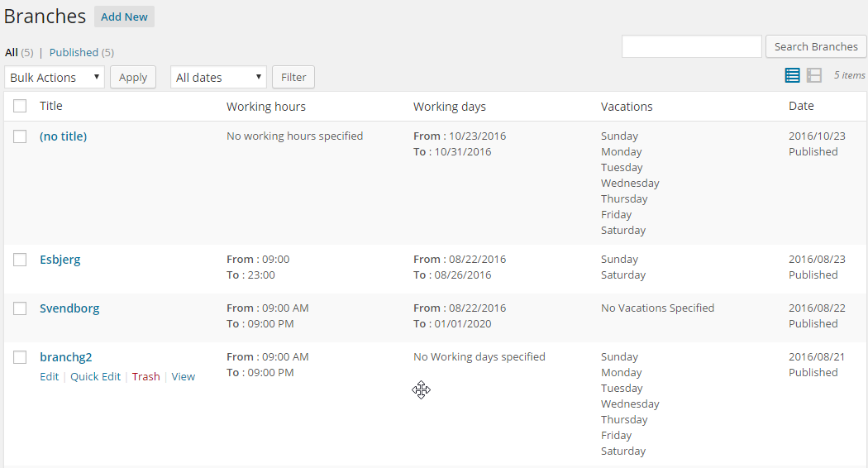Show All branches filter
868x468 pixels.
12,52
